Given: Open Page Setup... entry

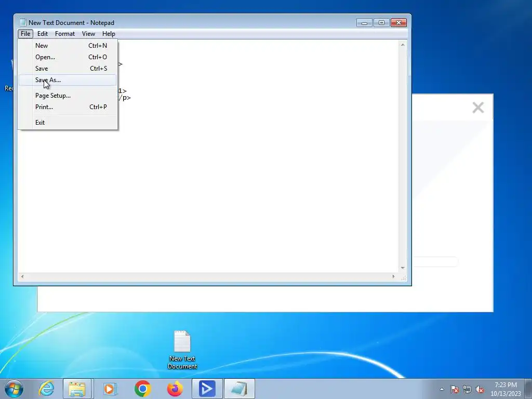Looking at the screenshot, I should point(67,96).
